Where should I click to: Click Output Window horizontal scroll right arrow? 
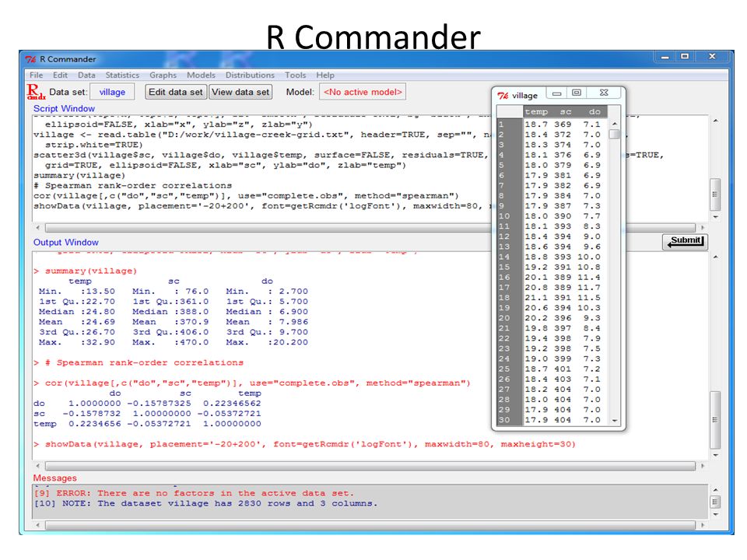[702, 466]
